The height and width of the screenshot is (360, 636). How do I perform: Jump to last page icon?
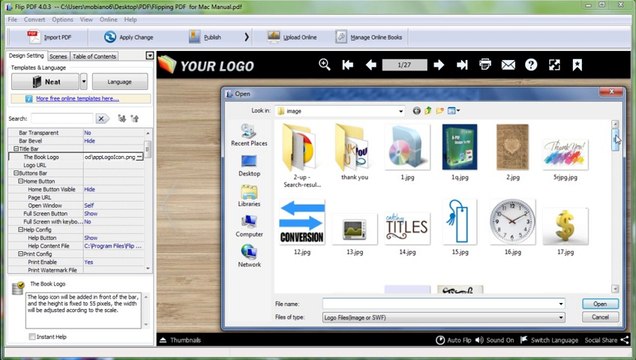[462, 65]
